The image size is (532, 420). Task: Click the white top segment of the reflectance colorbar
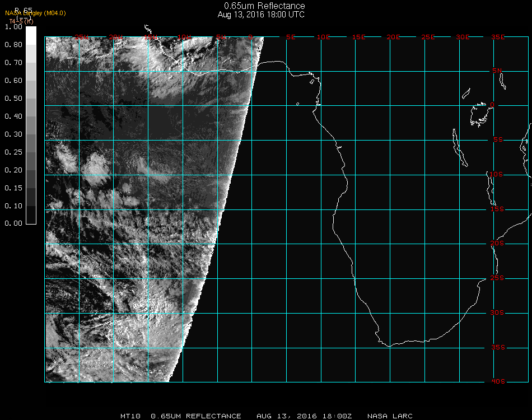tap(31, 36)
